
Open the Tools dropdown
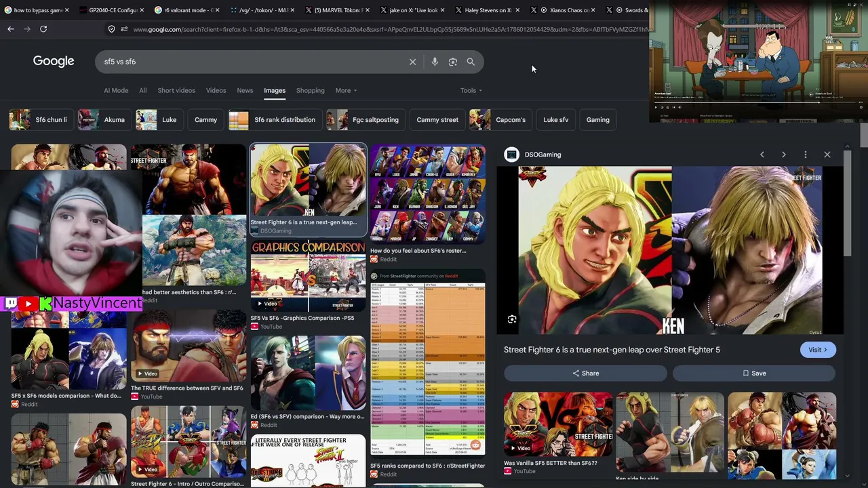click(x=471, y=90)
